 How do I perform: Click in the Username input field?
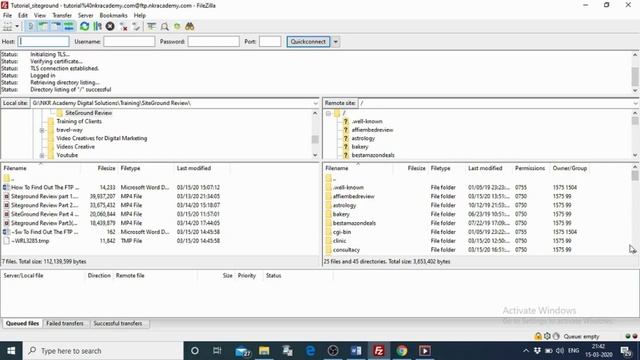click(x=129, y=42)
